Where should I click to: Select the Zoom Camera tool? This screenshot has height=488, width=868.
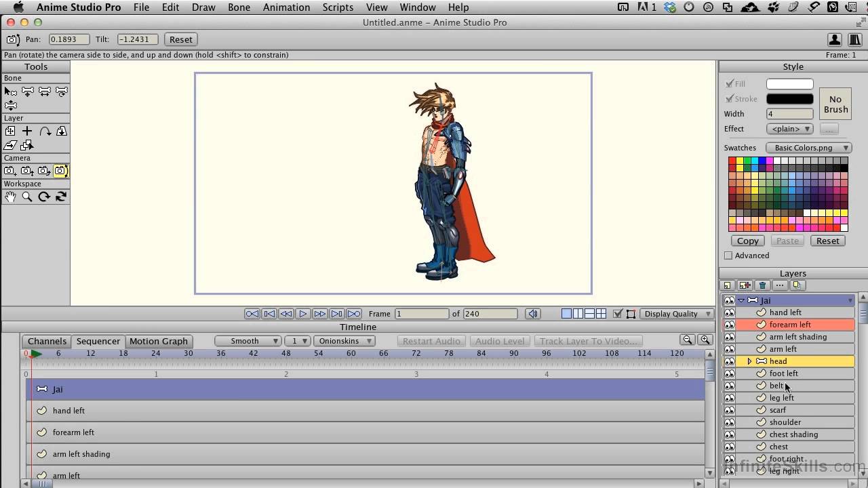tap(27, 171)
